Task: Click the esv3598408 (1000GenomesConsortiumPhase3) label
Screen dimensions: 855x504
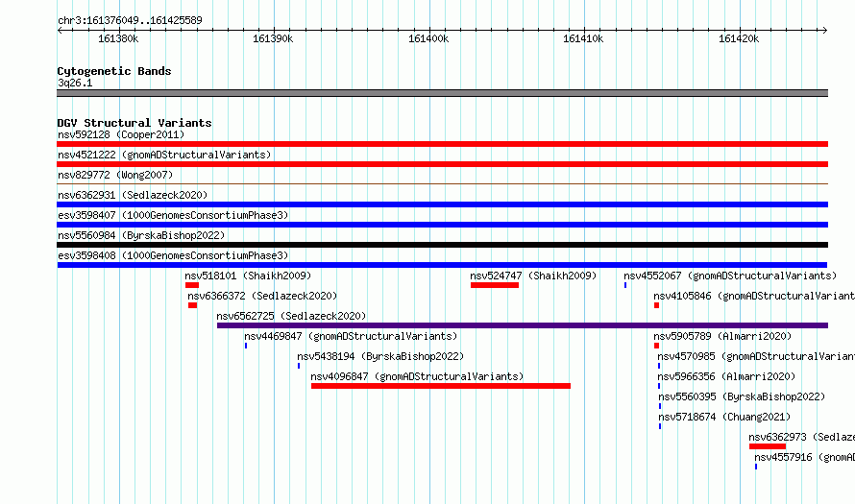Action: [x=173, y=255]
